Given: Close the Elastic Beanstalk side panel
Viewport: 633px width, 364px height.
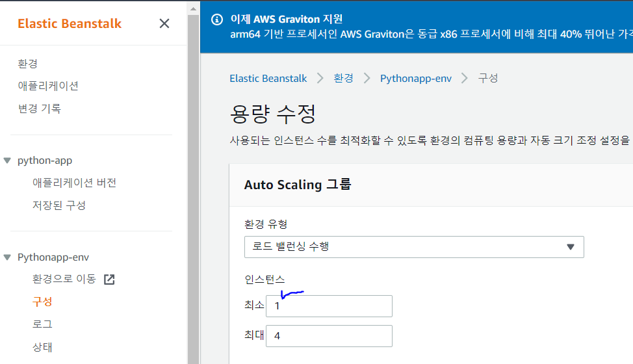Looking at the screenshot, I should tap(164, 23).
